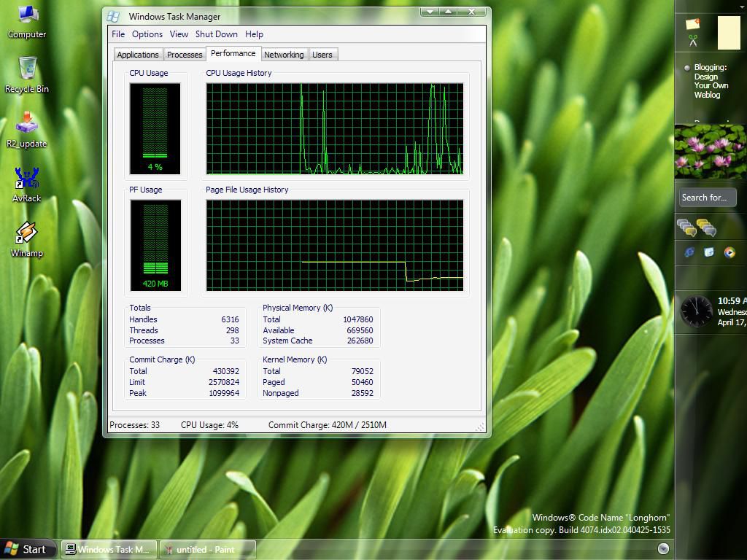
Task: Open the Blogging: Design Your Own Weblog link
Action: [711, 81]
